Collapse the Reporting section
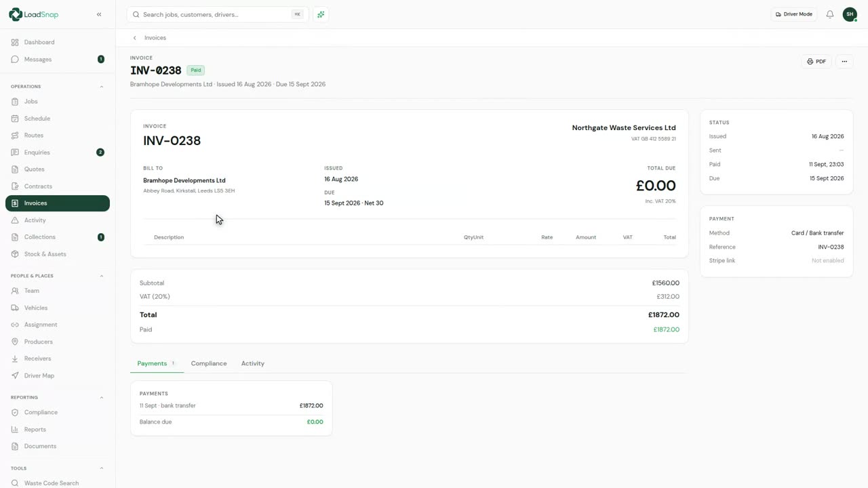The image size is (868, 488). [x=102, y=397]
